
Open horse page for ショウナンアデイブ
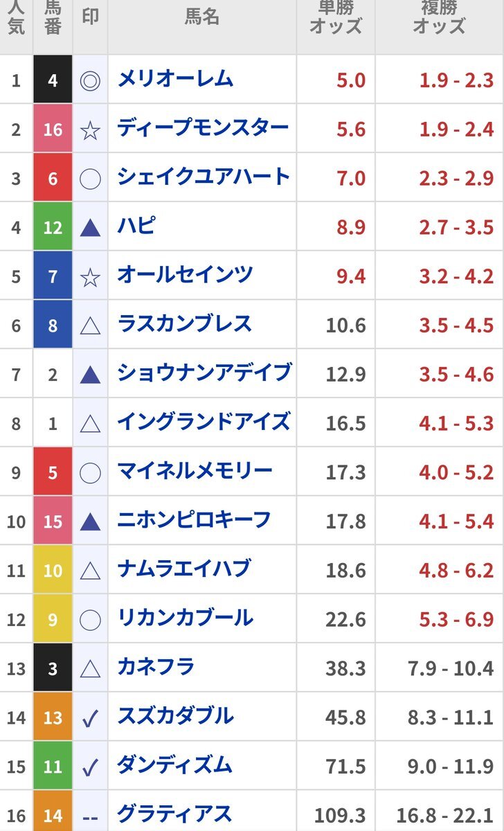coord(205,373)
